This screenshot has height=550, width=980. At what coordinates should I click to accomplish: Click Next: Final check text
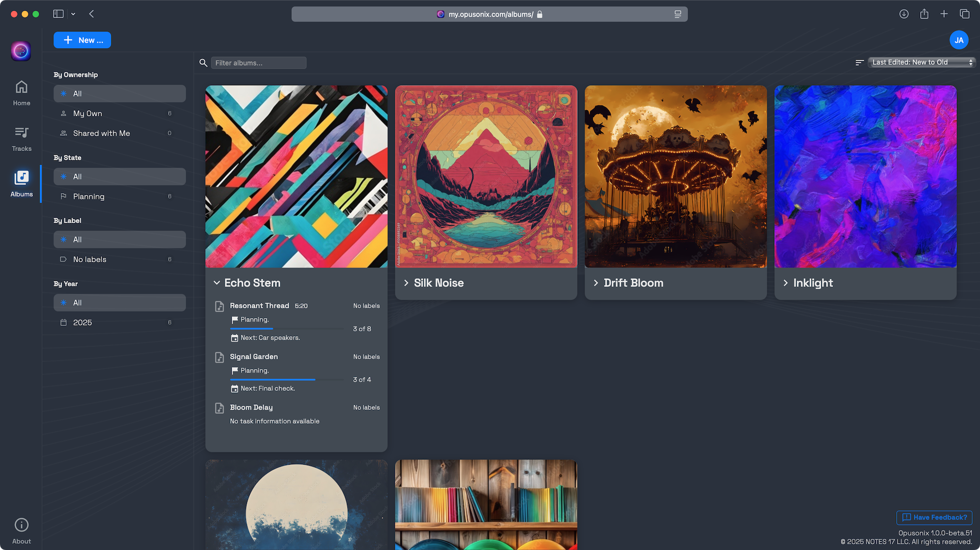tap(268, 388)
